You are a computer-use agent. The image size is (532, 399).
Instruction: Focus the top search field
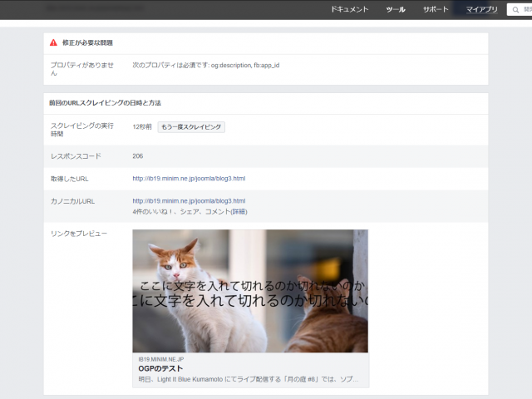point(520,10)
